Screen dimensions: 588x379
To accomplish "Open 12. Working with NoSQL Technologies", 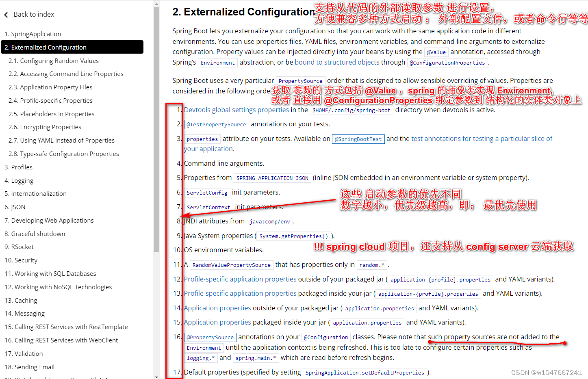I will pyautogui.click(x=58, y=287).
